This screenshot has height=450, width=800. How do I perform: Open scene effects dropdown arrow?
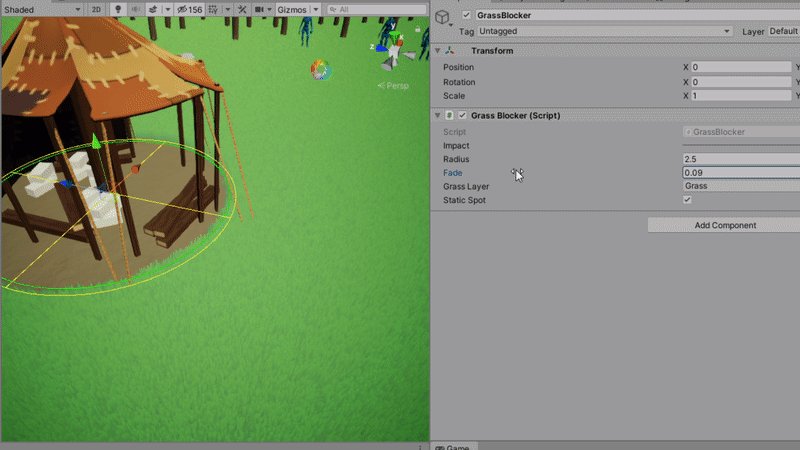[x=167, y=9]
